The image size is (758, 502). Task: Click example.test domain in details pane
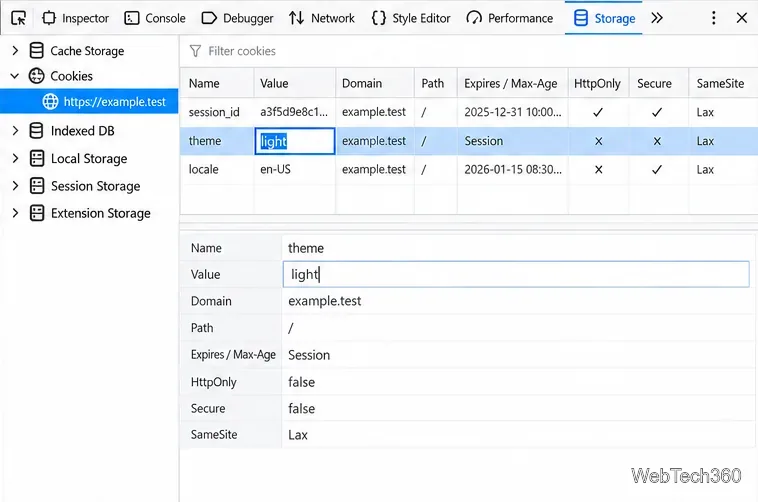click(325, 301)
